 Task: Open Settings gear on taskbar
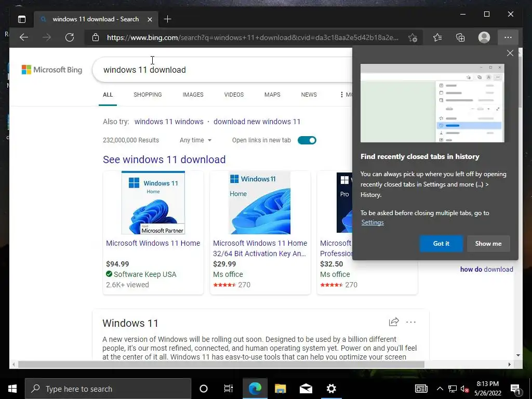point(331,389)
